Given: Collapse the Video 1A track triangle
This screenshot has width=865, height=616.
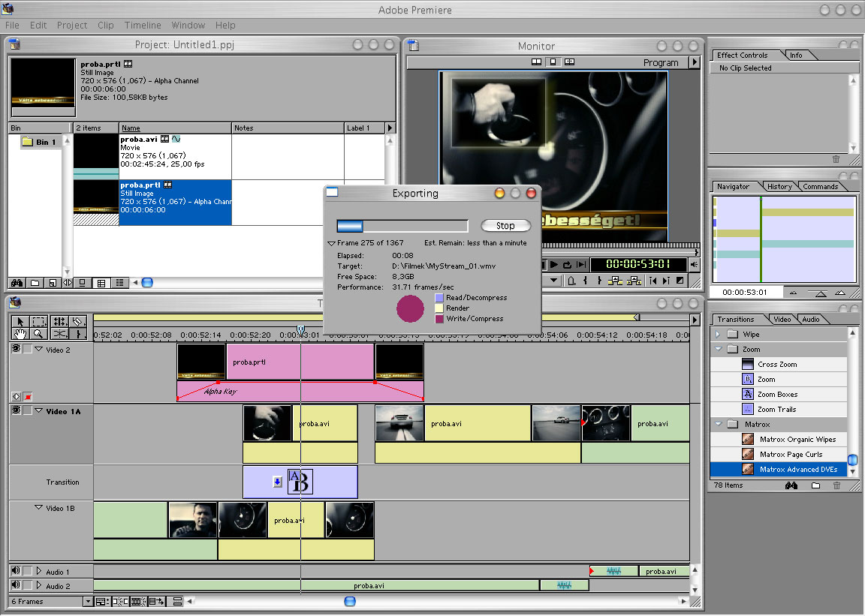Looking at the screenshot, I should point(39,410).
